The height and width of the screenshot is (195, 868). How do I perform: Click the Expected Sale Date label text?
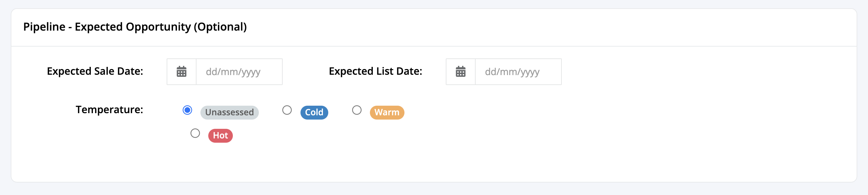[95, 71]
